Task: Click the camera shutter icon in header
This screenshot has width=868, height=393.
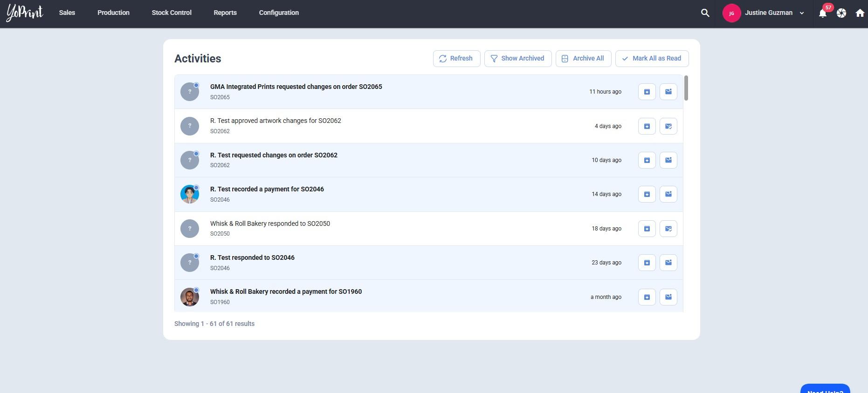Action: coord(841,13)
